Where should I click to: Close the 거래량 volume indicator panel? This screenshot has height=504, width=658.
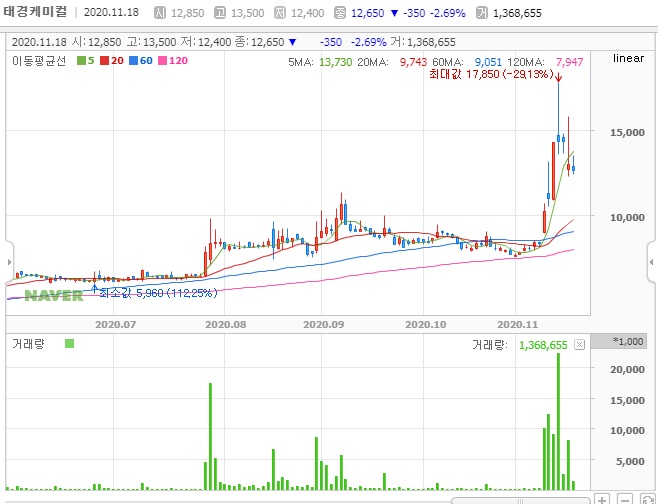(x=579, y=345)
